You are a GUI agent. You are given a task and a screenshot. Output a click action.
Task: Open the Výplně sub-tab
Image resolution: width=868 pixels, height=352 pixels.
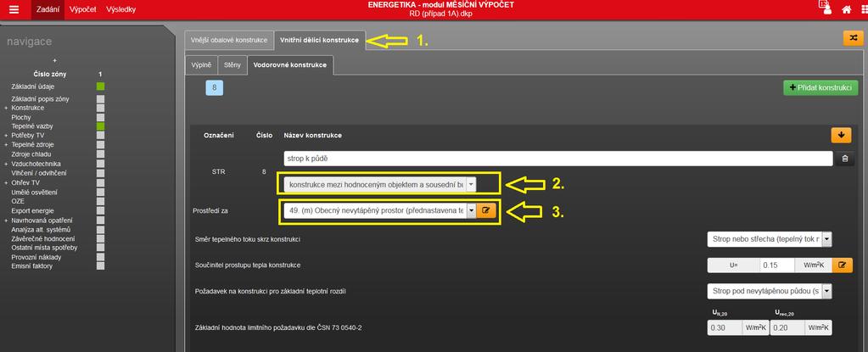click(x=201, y=65)
